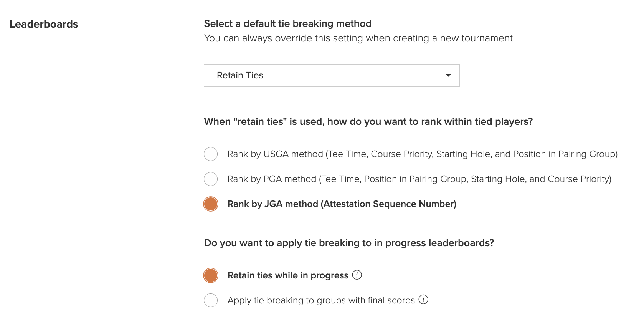Click Apply tie breaking to groups label

[321, 300]
